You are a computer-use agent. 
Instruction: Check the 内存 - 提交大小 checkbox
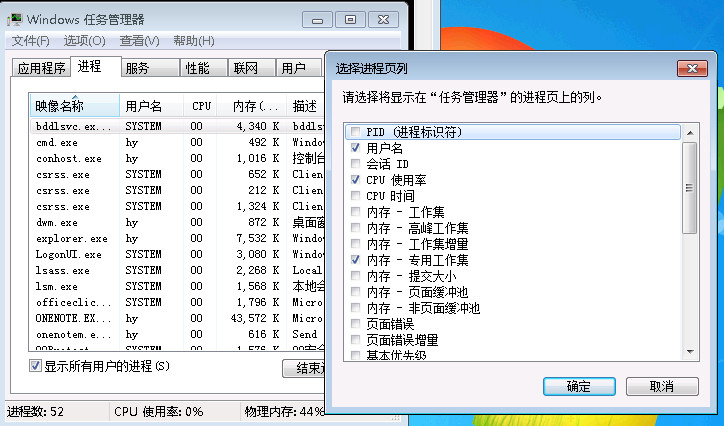tap(355, 276)
